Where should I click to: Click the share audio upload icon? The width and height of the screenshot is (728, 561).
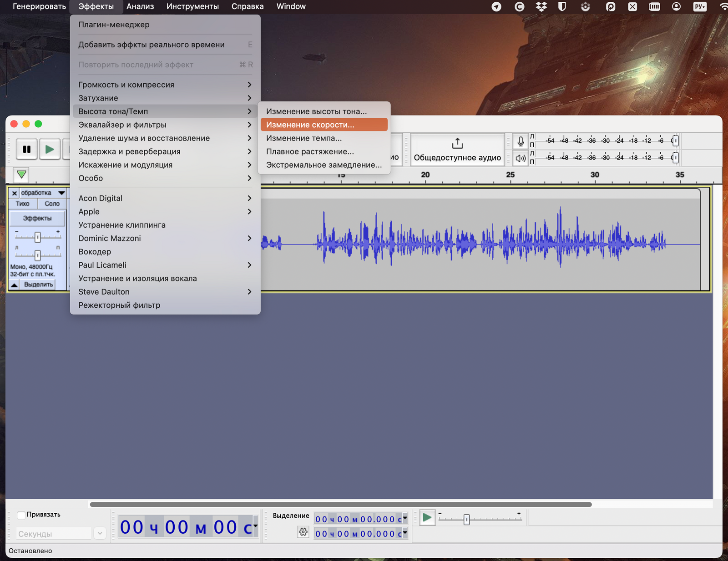pyautogui.click(x=457, y=144)
